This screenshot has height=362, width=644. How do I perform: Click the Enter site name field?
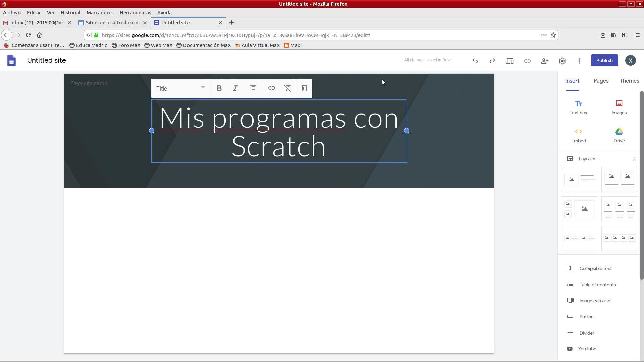coord(89,83)
